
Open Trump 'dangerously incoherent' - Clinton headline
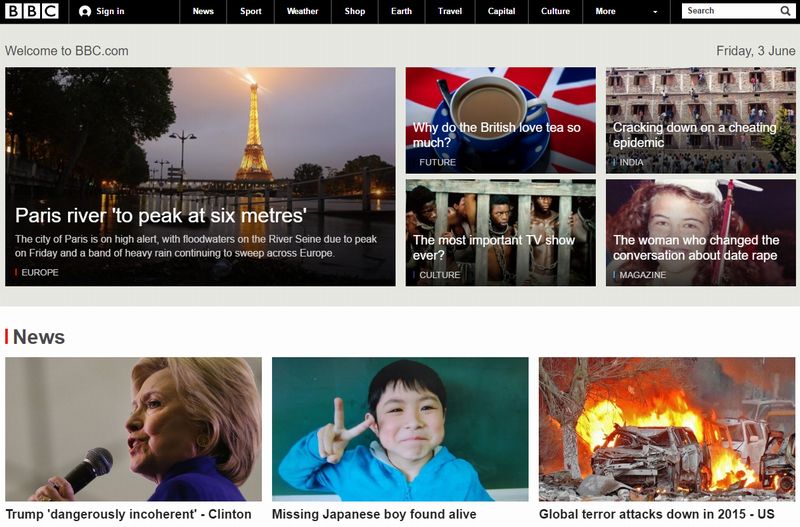(129, 514)
